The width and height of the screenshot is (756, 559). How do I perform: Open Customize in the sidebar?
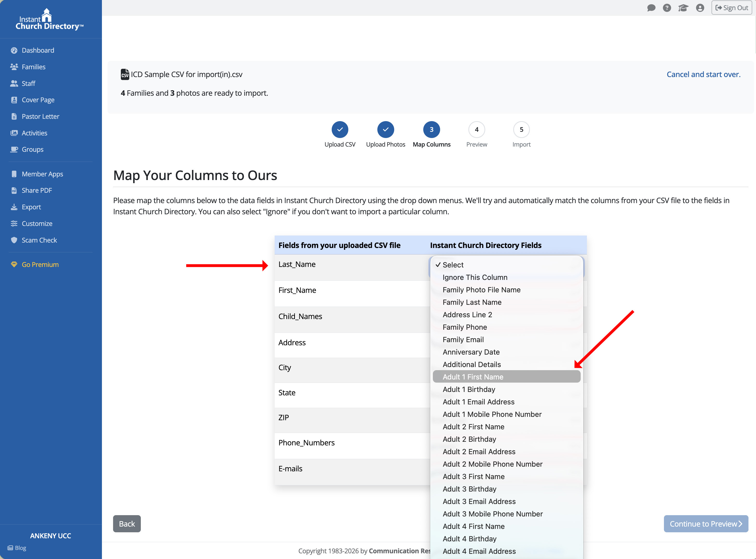click(x=37, y=224)
